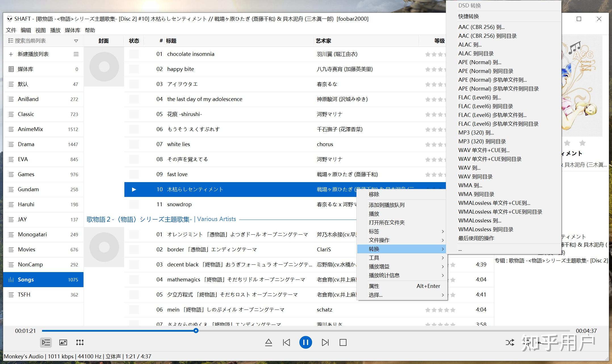612x364 pixels.
Task: Open the 播放 menu in menu bar
Action: coord(55,30)
